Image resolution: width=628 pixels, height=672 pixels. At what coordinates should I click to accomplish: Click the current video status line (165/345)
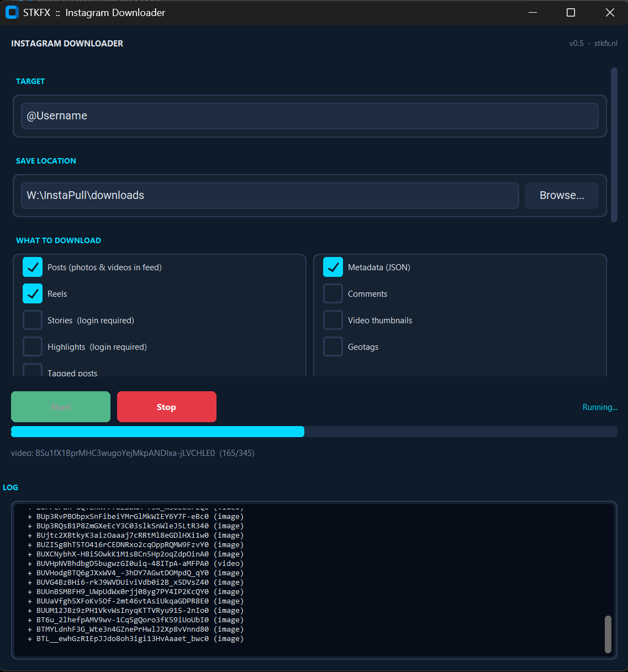click(133, 453)
